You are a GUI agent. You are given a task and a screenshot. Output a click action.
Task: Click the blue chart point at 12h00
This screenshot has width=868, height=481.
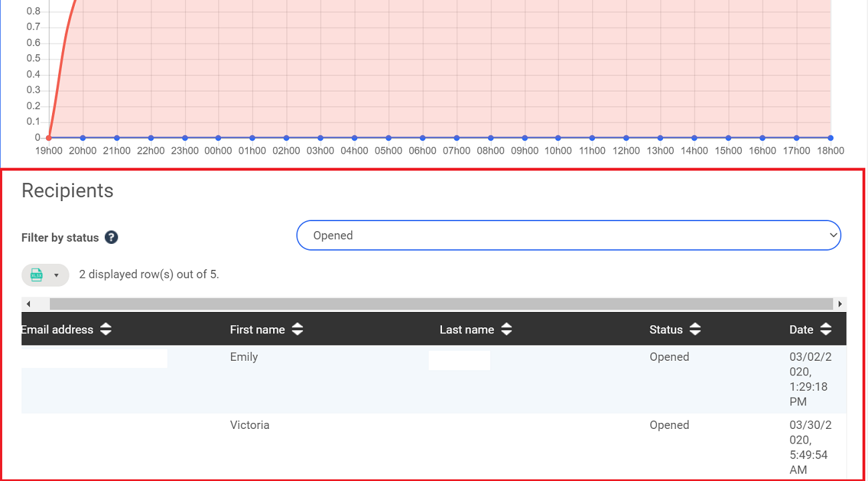(x=626, y=138)
